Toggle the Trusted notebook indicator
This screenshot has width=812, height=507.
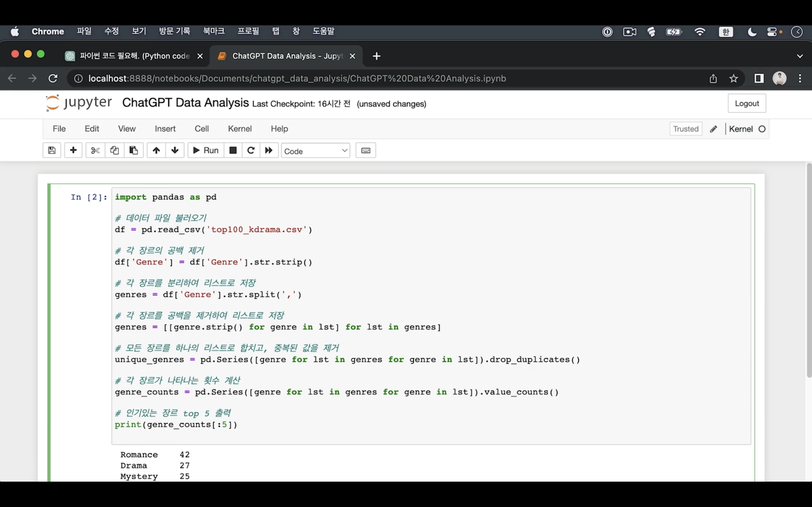(685, 129)
